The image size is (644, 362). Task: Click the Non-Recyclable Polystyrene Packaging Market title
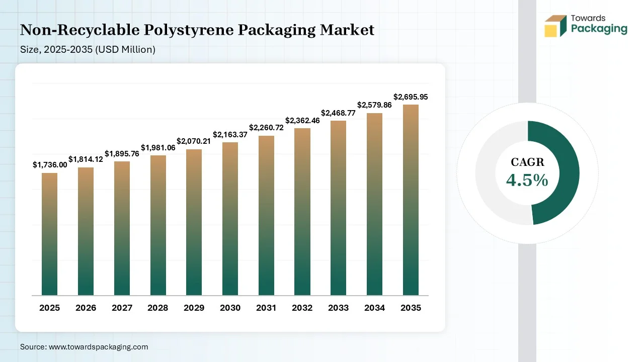pyautogui.click(x=197, y=30)
